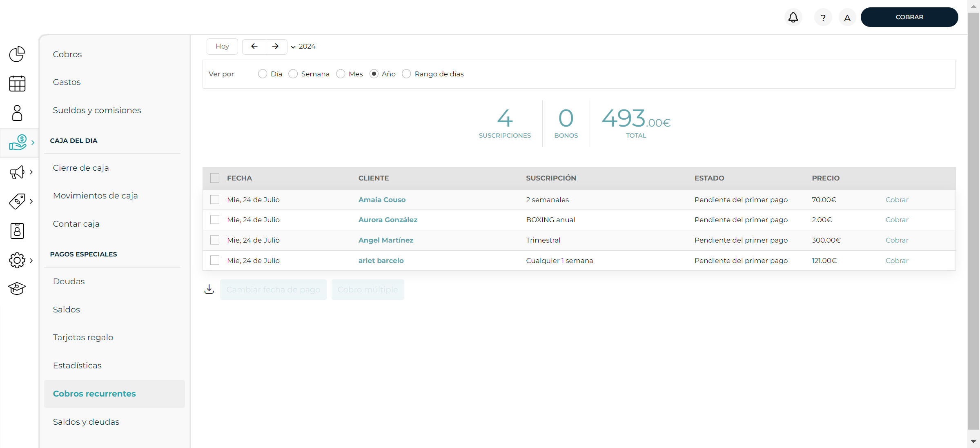This screenshot has height=448, width=980.
Task: Select the Mes view radio button
Action: [x=341, y=74]
